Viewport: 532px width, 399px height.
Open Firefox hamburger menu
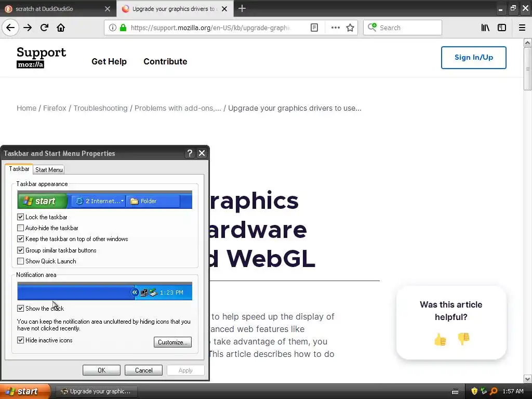pos(522,28)
